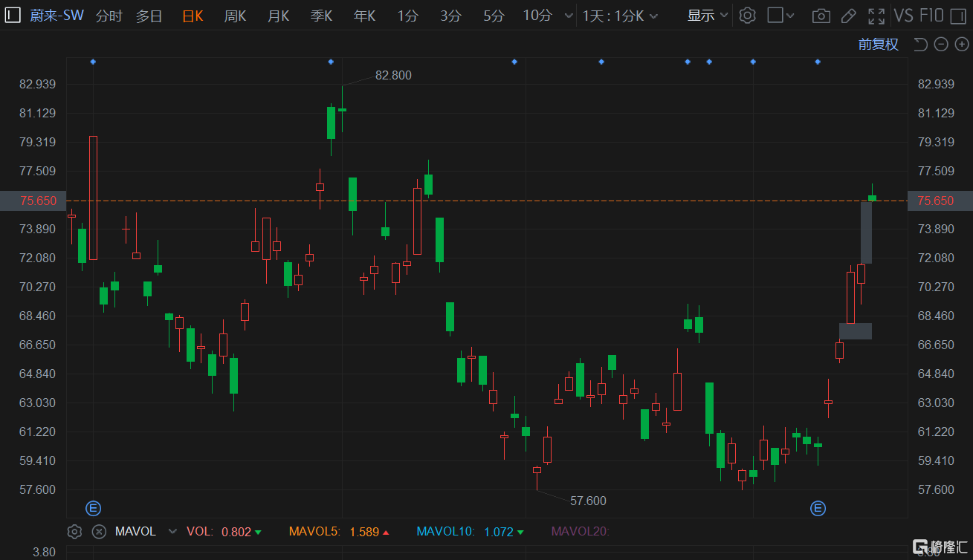Select the 月K monthly chart tab
The image size is (973, 560).
[x=279, y=16]
